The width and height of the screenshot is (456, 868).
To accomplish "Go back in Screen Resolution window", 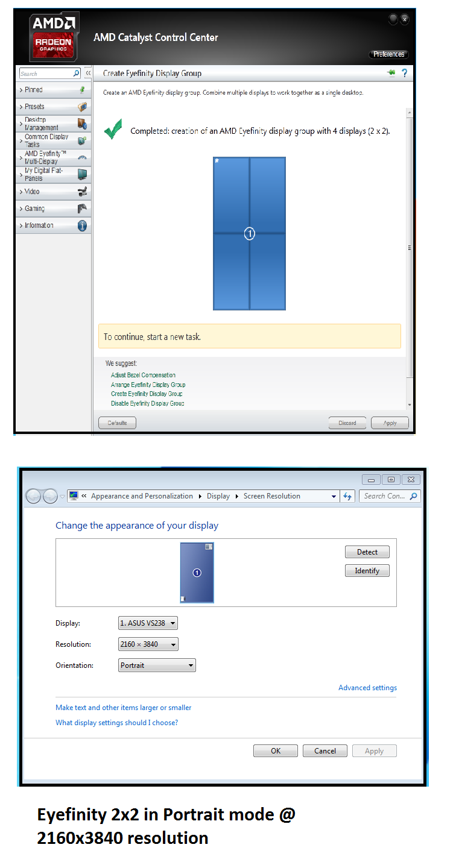I will tap(34, 496).
